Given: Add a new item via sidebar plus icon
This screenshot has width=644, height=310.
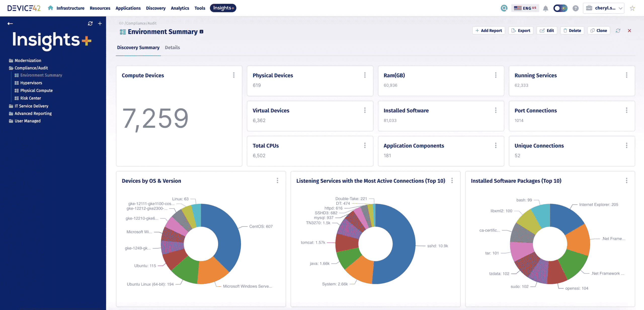Looking at the screenshot, I should pos(100,23).
